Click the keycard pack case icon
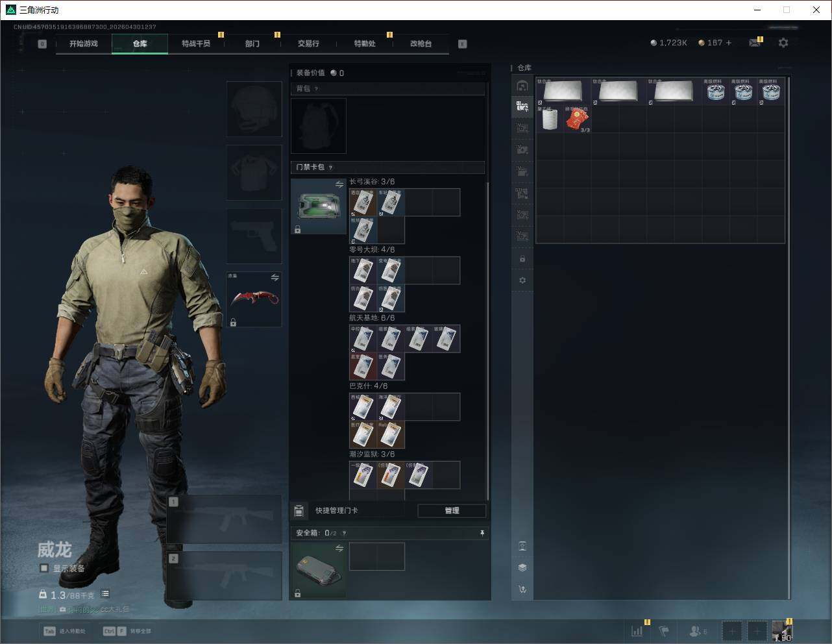The image size is (832, 644). tap(318, 206)
